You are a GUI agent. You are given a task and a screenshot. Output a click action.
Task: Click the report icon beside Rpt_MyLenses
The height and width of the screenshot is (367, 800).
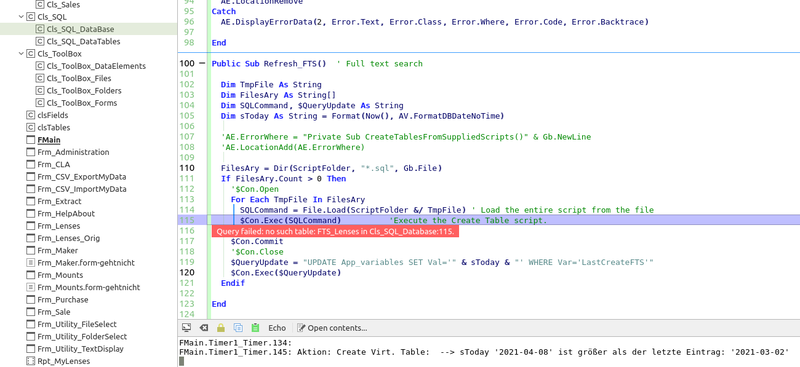[30, 361]
